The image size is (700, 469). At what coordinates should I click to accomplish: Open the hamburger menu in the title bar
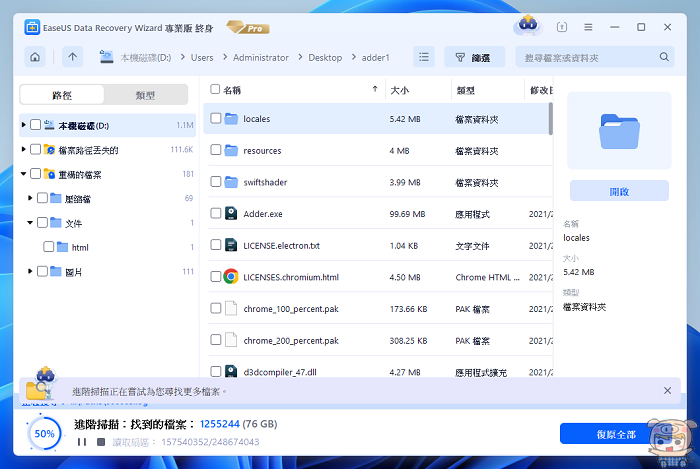pos(587,26)
